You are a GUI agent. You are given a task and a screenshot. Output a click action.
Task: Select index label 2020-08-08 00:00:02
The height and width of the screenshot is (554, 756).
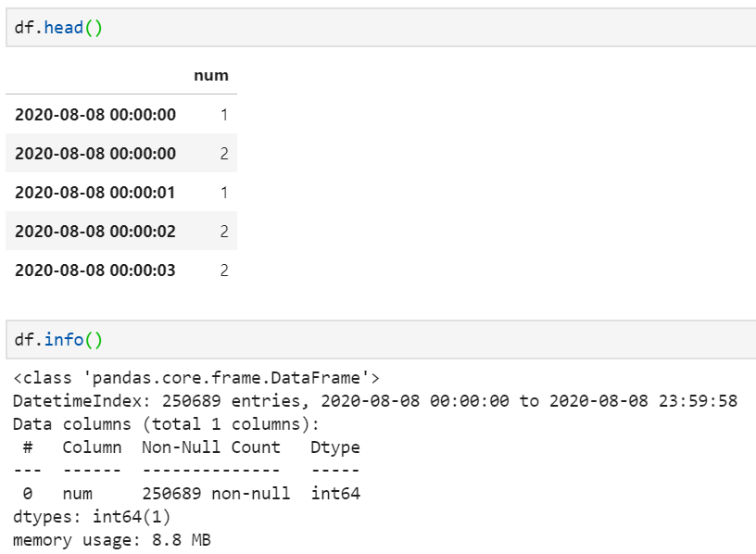tap(94, 232)
